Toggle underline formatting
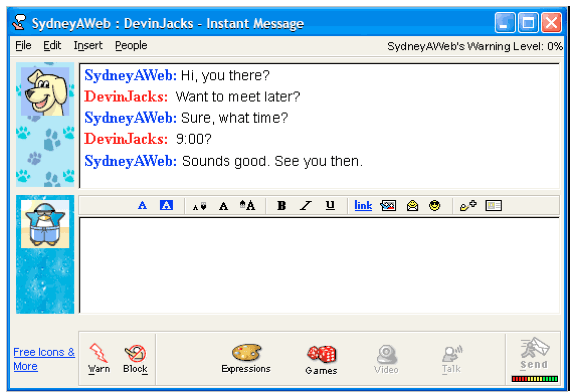 330,205
